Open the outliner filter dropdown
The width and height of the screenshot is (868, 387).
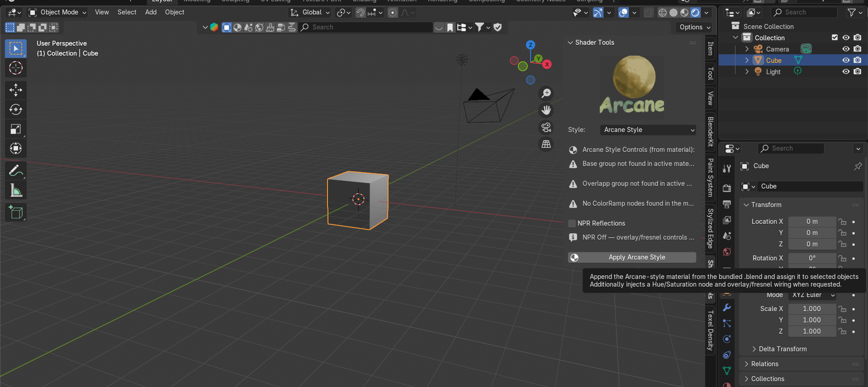point(854,13)
